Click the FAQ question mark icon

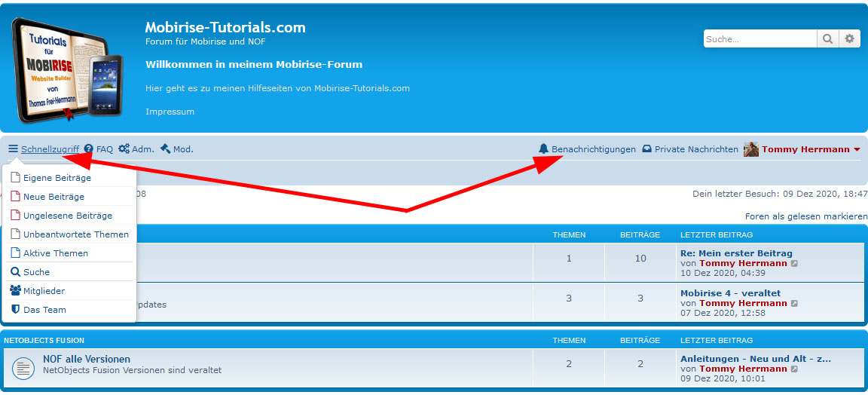(89, 149)
